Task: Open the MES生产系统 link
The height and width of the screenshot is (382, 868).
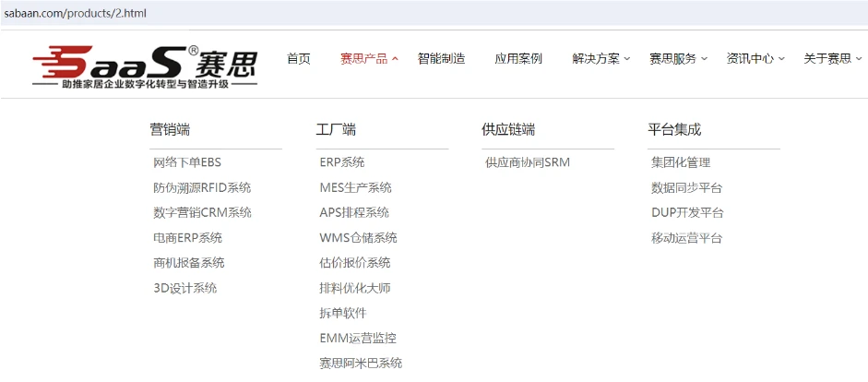Action: point(355,187)
